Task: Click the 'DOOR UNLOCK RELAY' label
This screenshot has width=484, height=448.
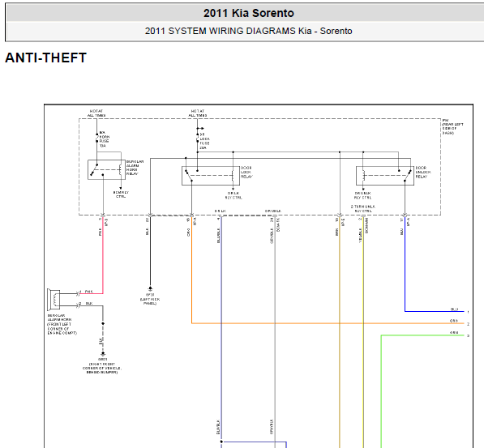Action: [x=423, y=173]
